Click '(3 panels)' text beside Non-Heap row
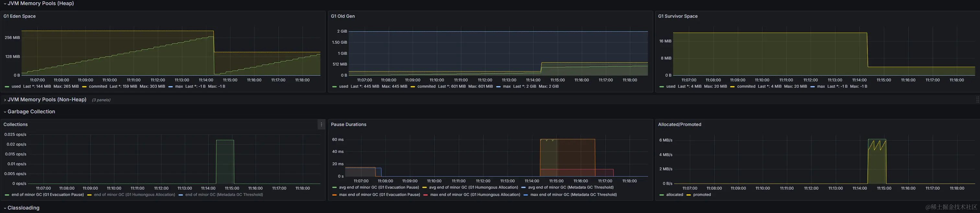 tap(101, 100)
